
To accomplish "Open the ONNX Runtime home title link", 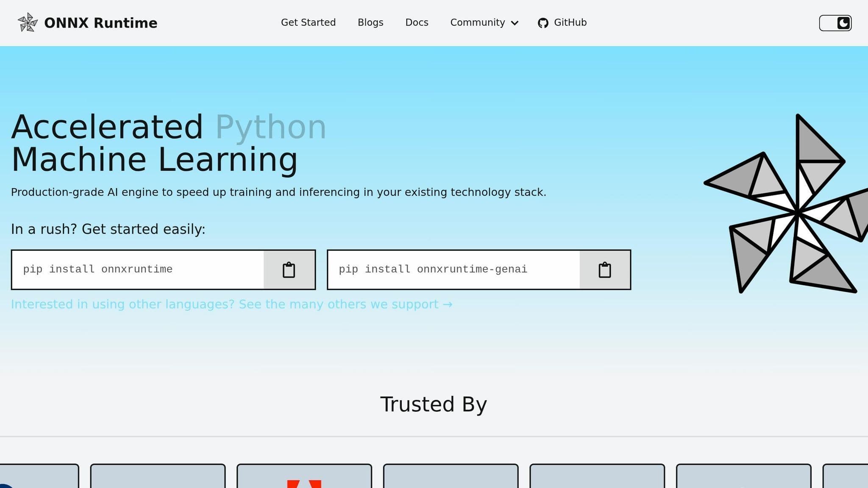I will tap(100, 23).
